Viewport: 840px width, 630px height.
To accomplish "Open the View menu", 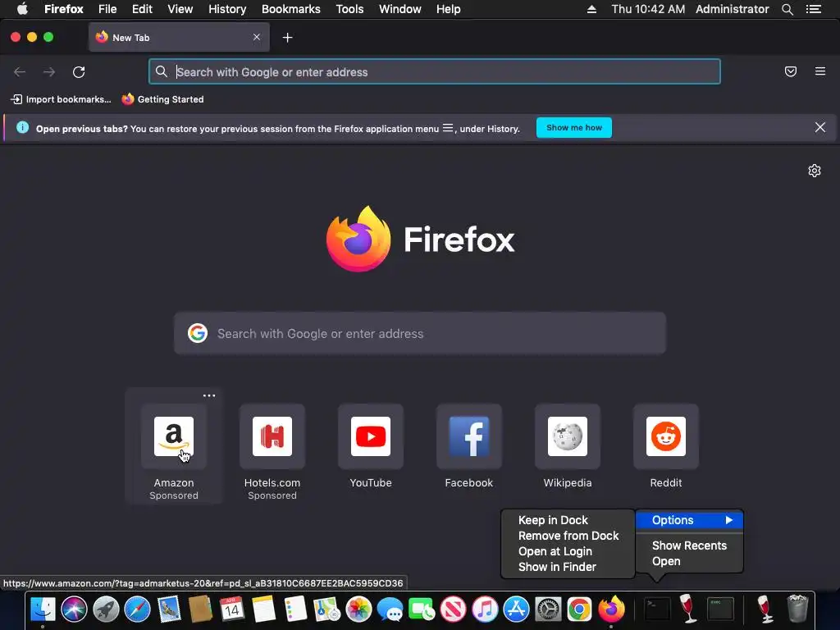I will pyautogui.click(x=180, y=9).
